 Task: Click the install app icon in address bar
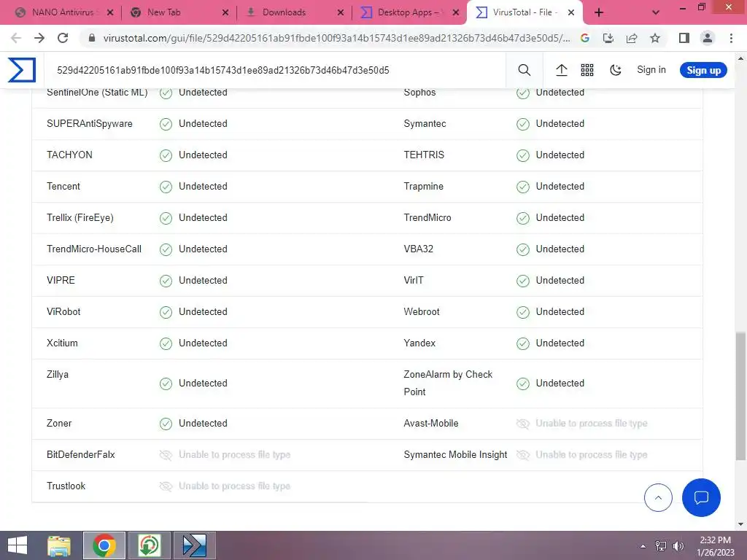coord(608,38)
